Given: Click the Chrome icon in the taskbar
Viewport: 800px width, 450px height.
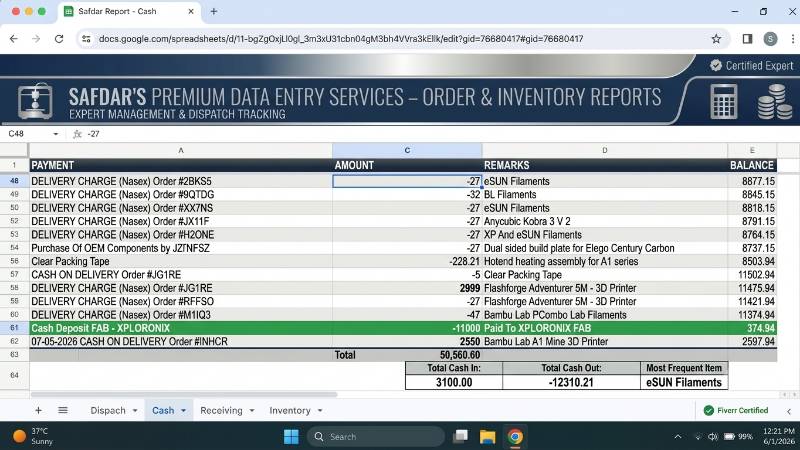Looking at the screenshot, I should pos(515,437).
